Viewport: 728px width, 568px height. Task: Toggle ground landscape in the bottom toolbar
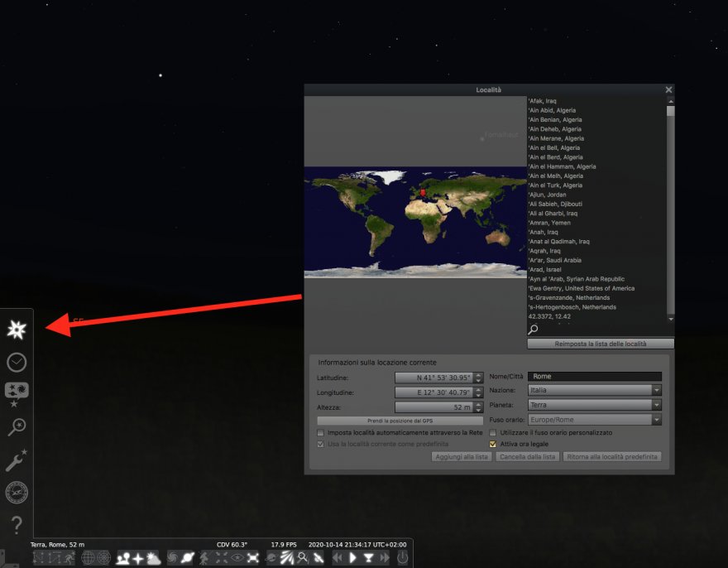pos(123,558)
